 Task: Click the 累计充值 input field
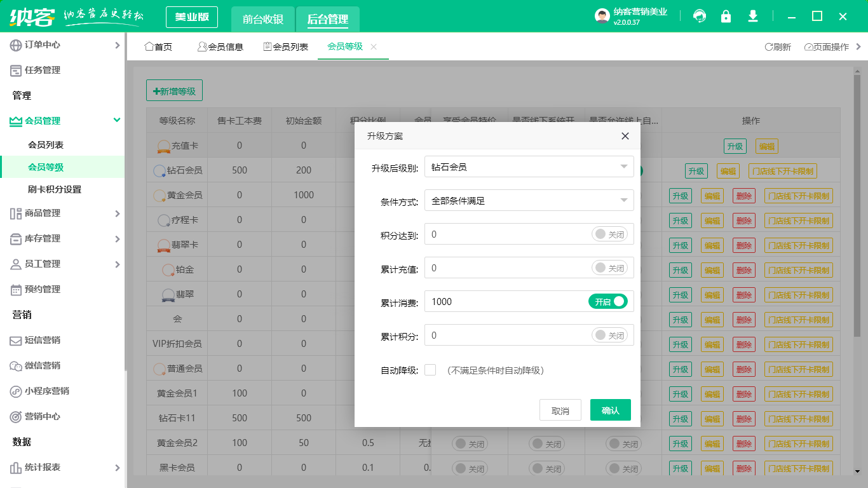pos(508,268)
